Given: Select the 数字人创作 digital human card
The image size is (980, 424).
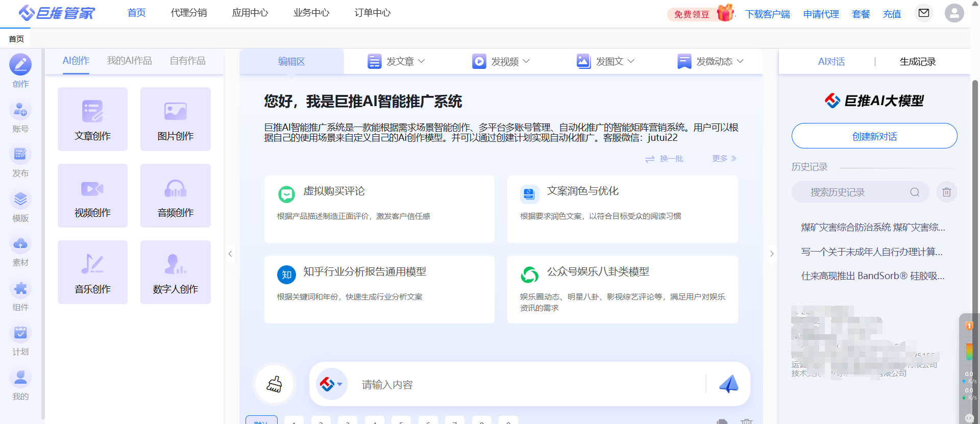Looking at the screenshot, I should tap(176, 272).
